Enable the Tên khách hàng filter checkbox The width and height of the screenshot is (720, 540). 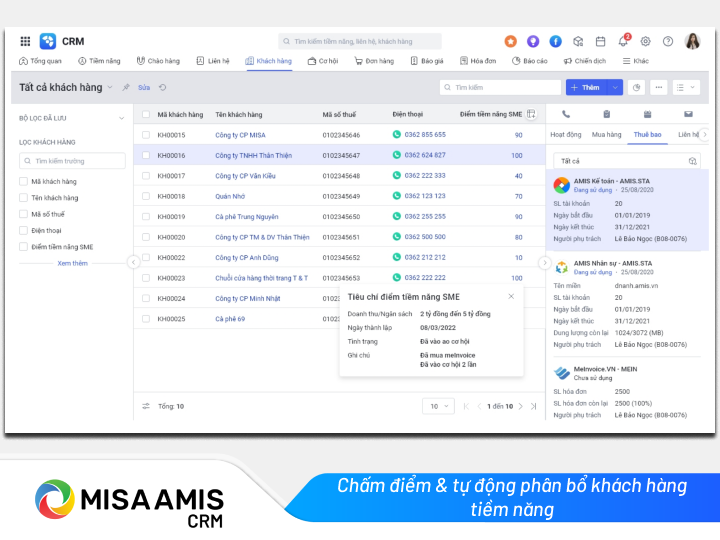point(23,197)
